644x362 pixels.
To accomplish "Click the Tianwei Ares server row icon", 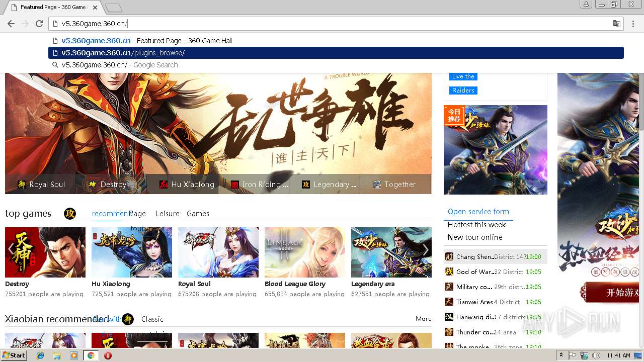I will tap(449, 302).
